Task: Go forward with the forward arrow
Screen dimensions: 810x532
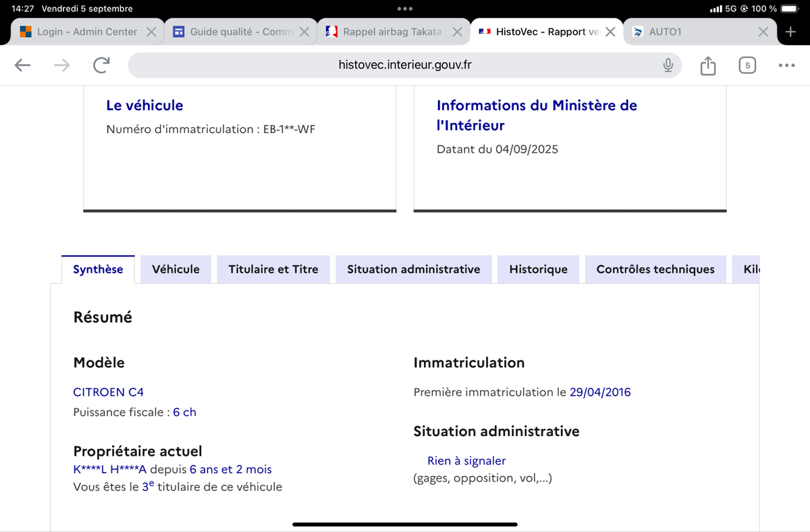Action: 61,65
